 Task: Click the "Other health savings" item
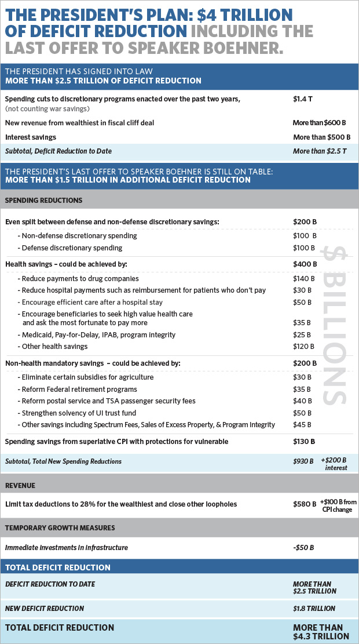(54, 347)
